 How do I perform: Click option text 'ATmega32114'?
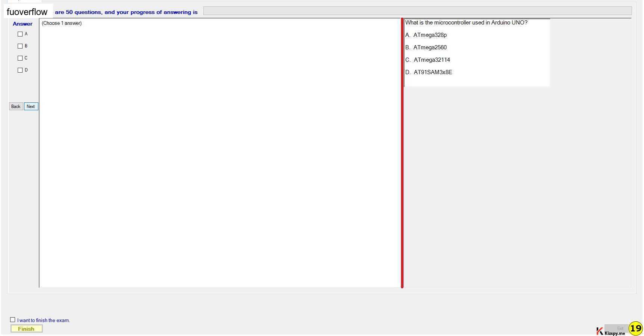tap(432, 60)
